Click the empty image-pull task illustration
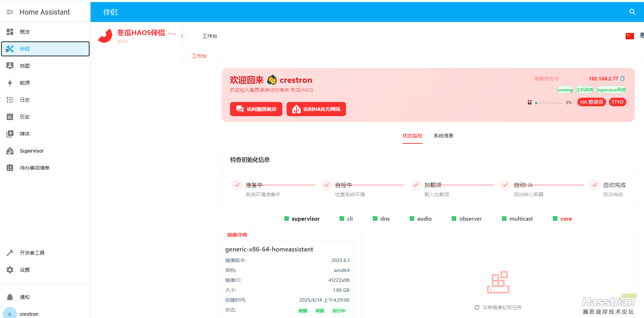Viewport: 644px width, 318px height. point(498,282)
